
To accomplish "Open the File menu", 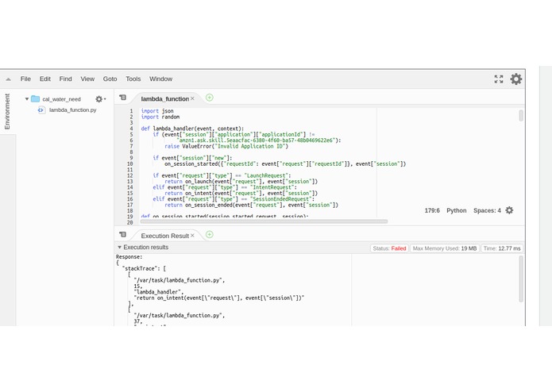I will coord(25,79).
